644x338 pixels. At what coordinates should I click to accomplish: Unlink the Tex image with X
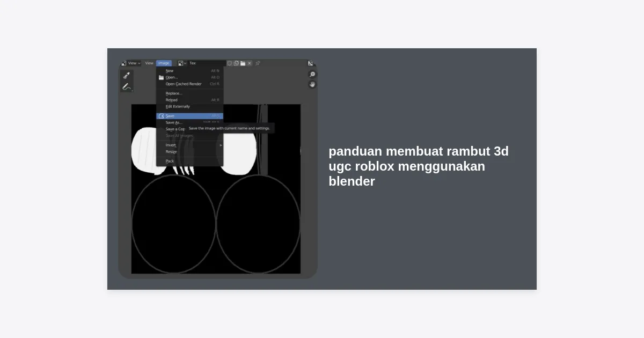pos(249,63)
